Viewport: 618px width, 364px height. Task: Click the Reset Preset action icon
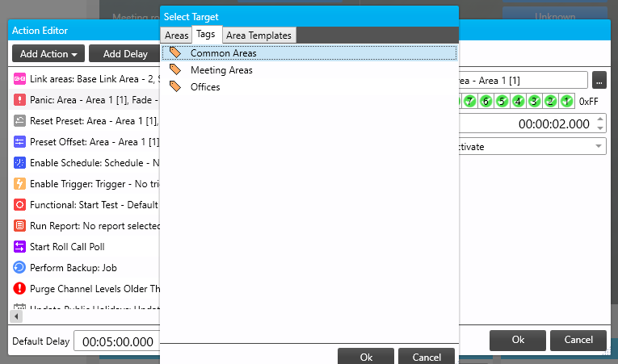coord(19,120)
